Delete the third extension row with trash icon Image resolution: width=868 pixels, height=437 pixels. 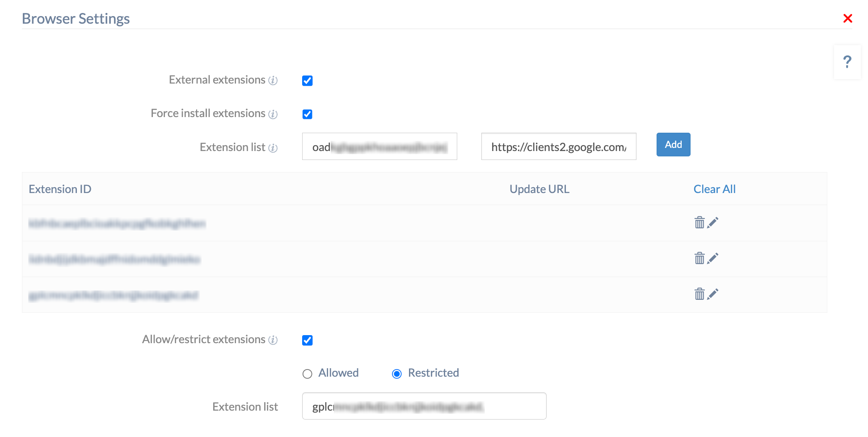pos(699,294)
